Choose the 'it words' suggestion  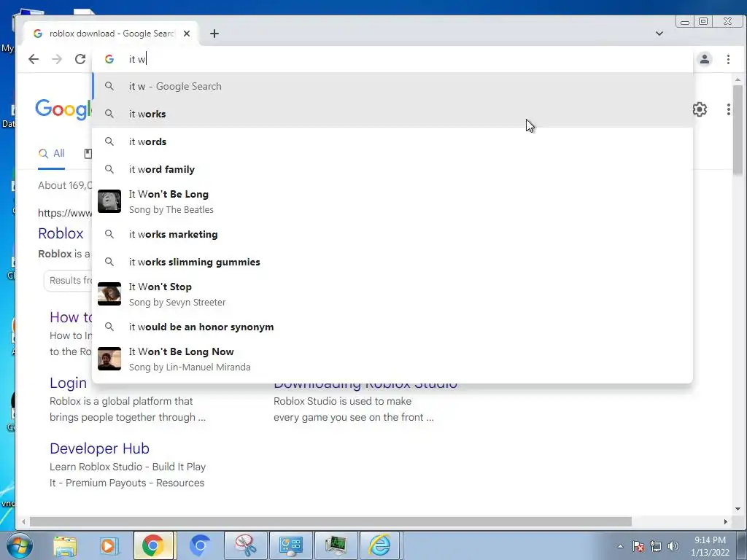pos(392,141)
